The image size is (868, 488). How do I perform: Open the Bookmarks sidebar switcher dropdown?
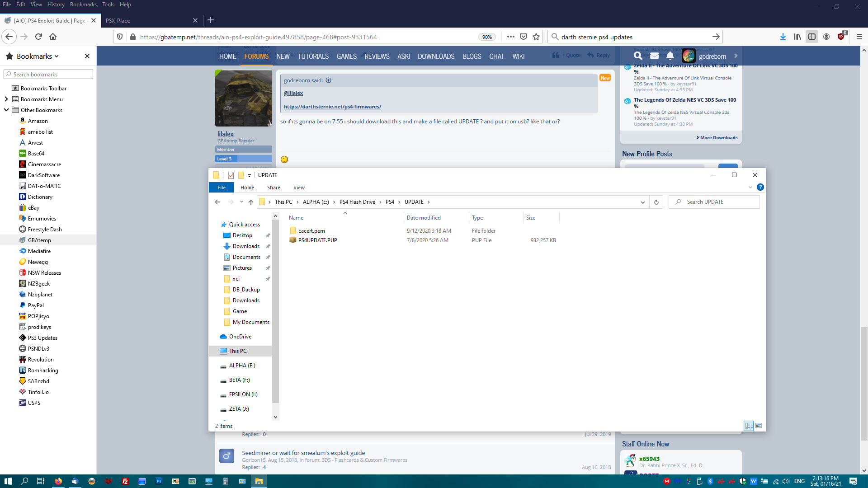pyautogui.click(x=38, y=56)
